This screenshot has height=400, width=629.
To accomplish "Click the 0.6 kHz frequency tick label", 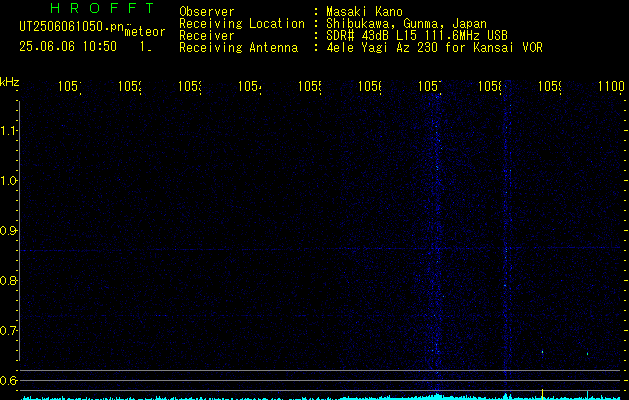I will [8, 380].
